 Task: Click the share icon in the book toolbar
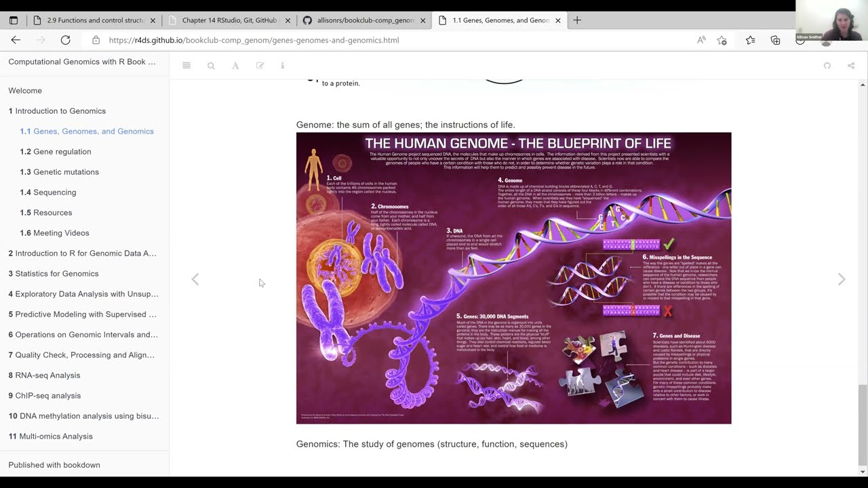[851, 66]
